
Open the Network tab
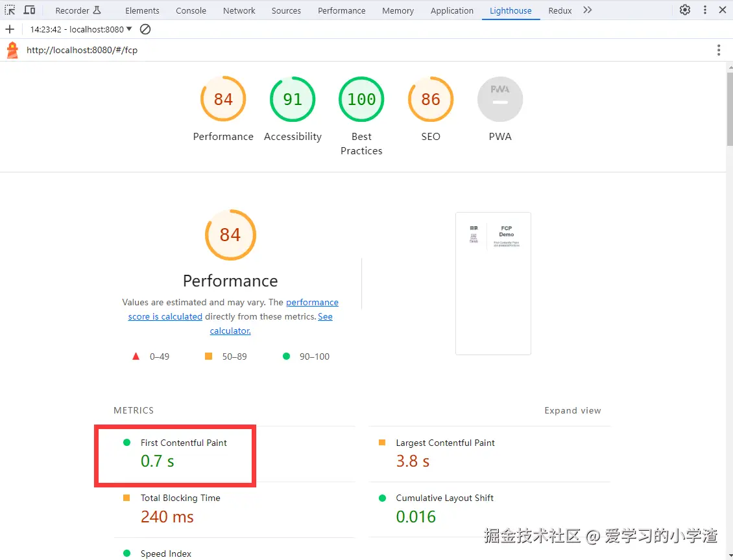point(239,10)
